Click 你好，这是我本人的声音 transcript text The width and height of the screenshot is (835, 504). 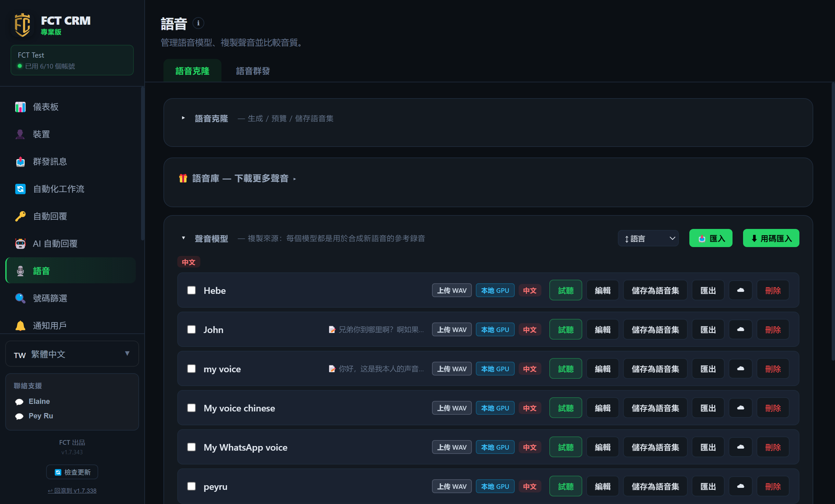(x=381, y=369)
